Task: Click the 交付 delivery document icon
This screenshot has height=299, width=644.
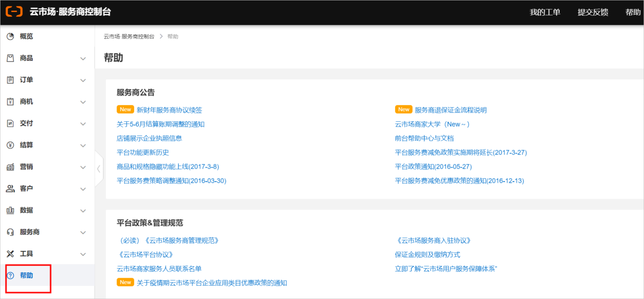Action: coord(10,123)
